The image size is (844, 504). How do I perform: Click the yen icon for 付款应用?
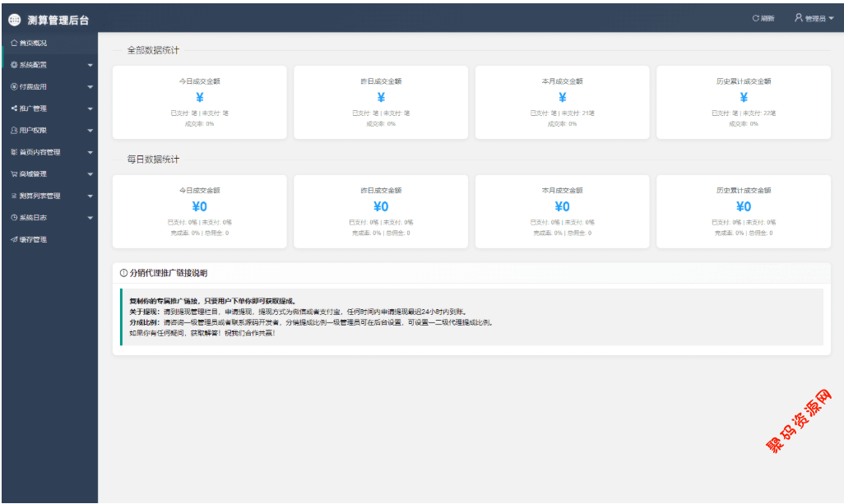point(13,86)
